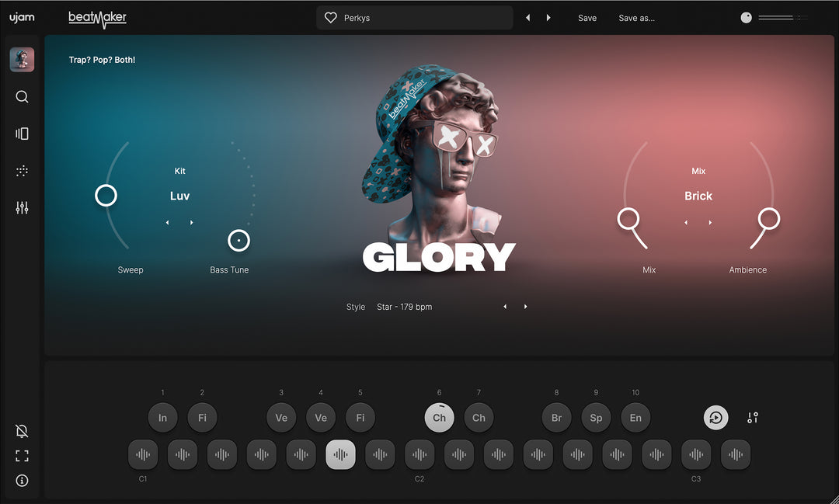Toggle the muted notifications bell icon
This screenshot has width=839, height=504.
[22, 431]
